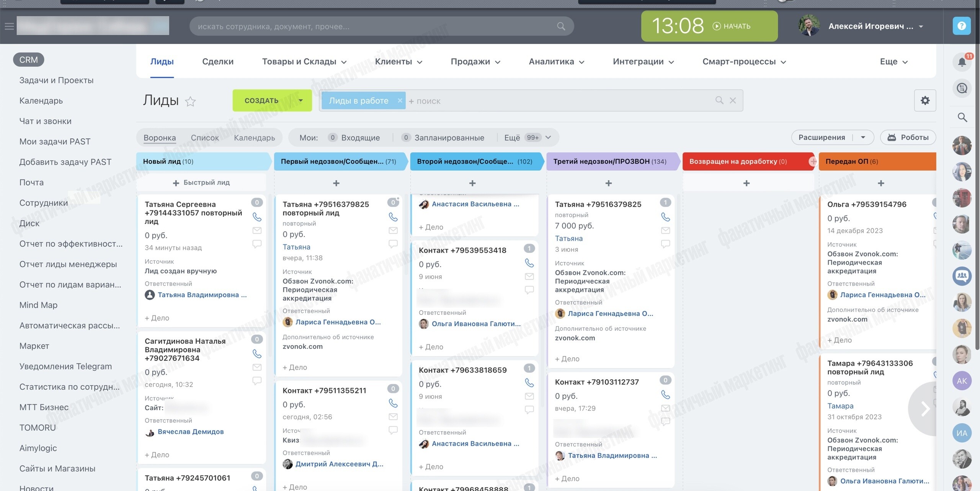The height and width of the screenshot is (491, 980).
Task: Open responsible Вячеслав Демидов link
Action: 191,432
